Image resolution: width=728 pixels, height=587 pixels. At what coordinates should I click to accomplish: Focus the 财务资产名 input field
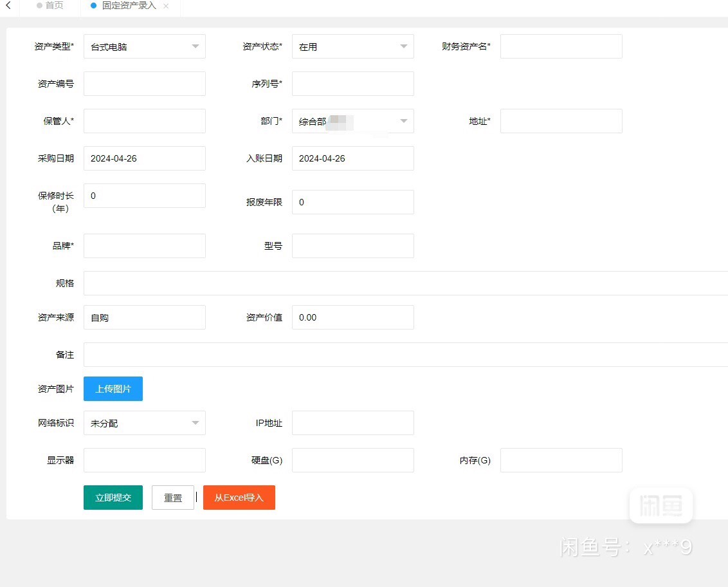coord(561,46)
